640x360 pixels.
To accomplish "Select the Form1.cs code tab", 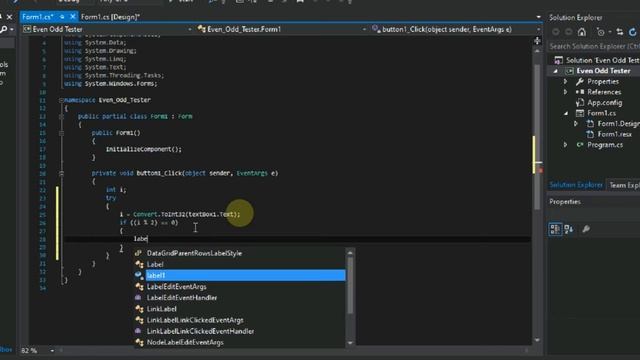I will [x=38, y=17].
